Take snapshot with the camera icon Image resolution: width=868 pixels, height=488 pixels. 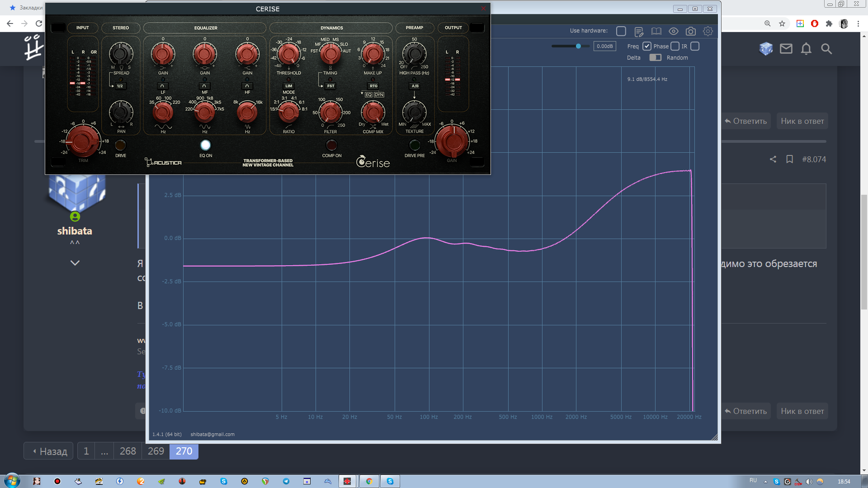[690, 31]
